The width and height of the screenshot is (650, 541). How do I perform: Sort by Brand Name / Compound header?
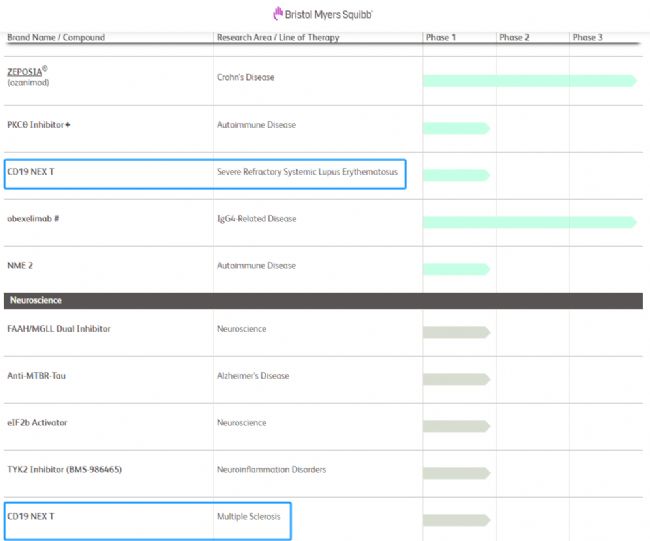click(56, 37)
